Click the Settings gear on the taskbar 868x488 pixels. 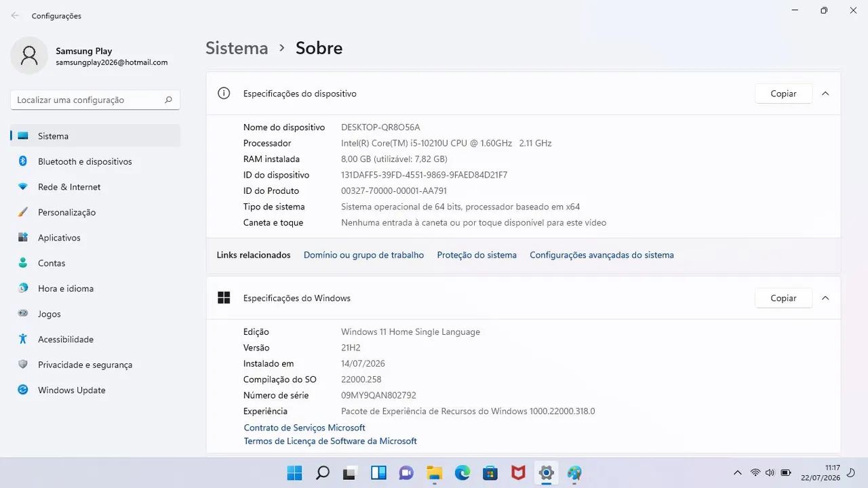click(x=546, y=473)
